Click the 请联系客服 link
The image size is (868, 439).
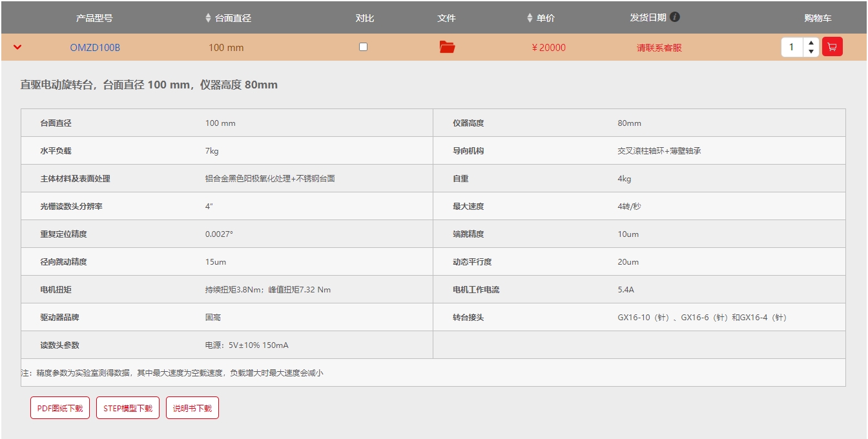(659, 47)
